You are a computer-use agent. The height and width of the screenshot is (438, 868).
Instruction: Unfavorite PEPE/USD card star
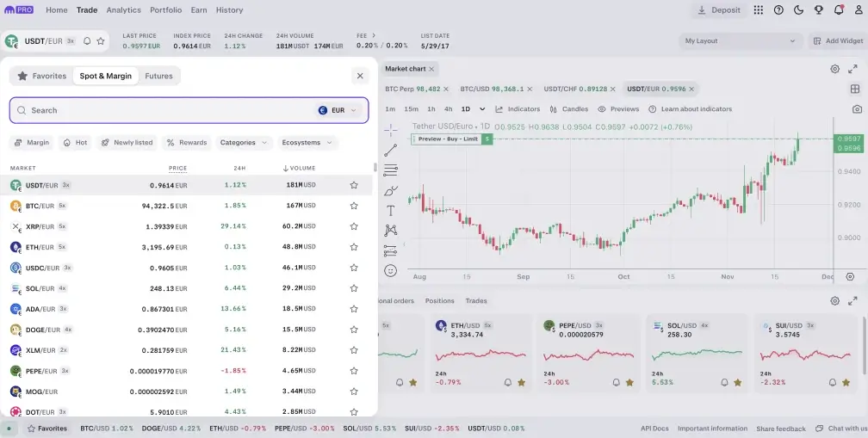pyautogui.click(x=629, y=382)
